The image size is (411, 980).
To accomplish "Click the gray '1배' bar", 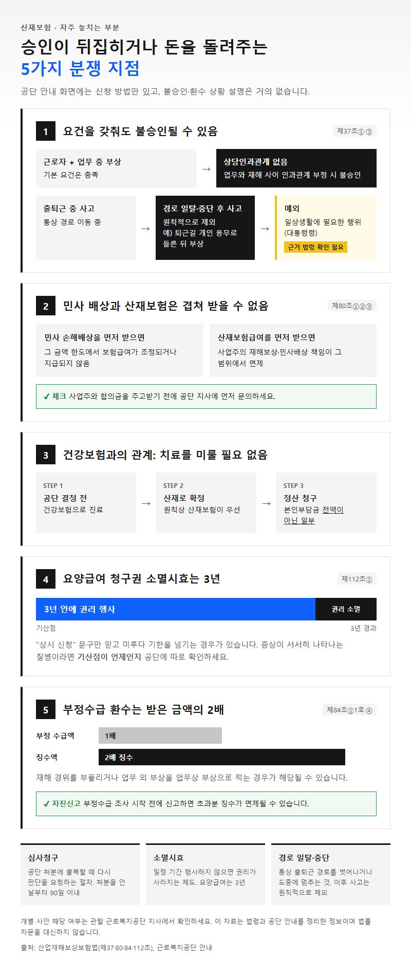I will coord(160,736).
